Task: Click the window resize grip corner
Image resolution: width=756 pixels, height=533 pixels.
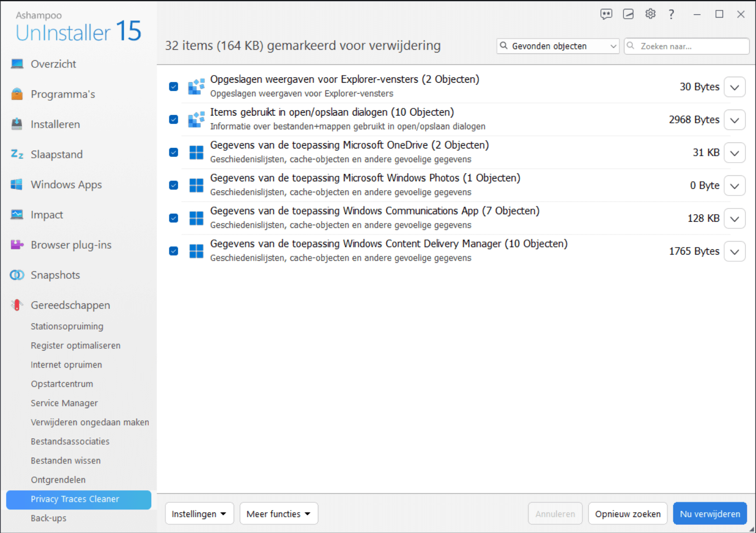Action: 752,529
